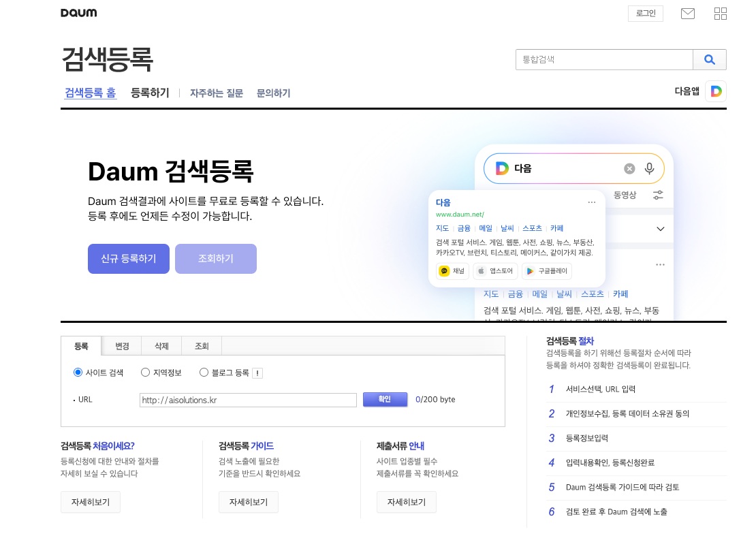Click the 0/200 byte counter text
756x551 pixels.
click(x=435, y=400)
